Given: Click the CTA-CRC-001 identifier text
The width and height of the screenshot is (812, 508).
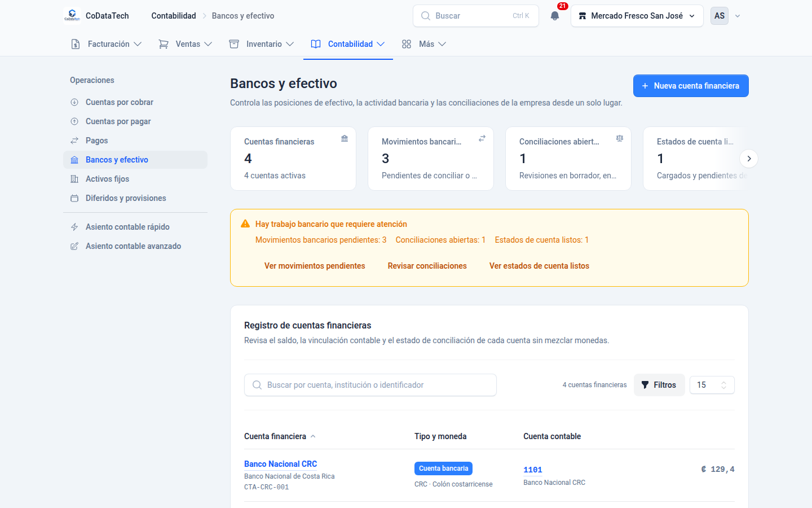Looking at the screenshot, I should click(x=266, y=487).
